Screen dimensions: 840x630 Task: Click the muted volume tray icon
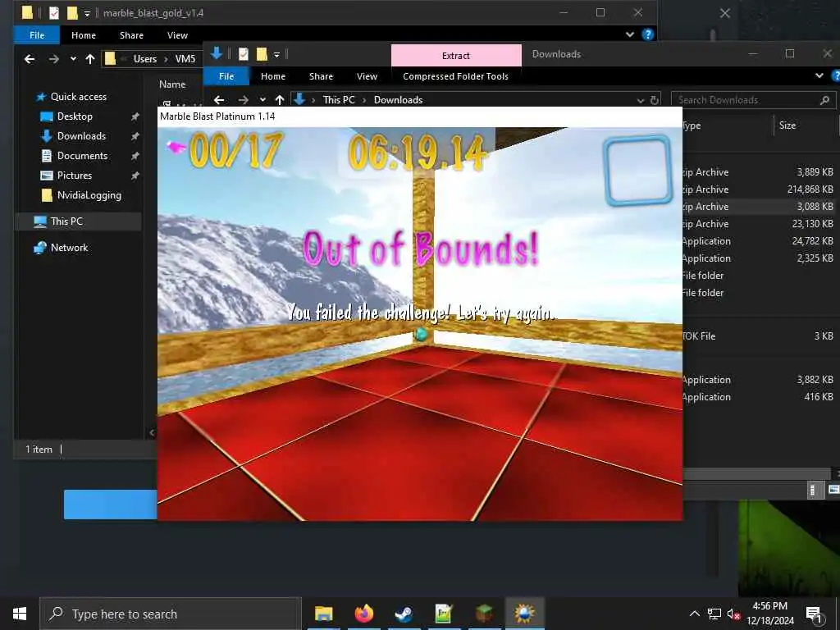(x=733, y=614)
